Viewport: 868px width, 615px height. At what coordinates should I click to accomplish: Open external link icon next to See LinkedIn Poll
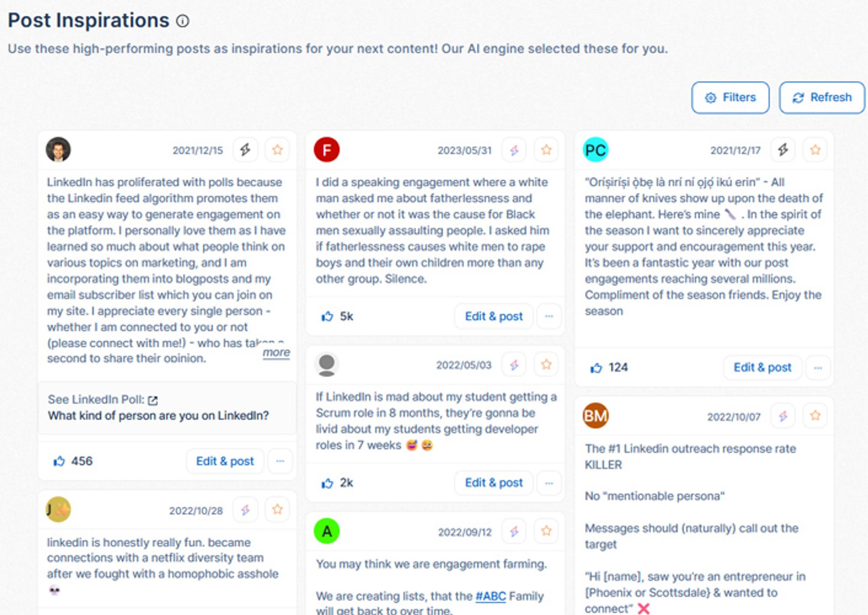coord(153,400)
